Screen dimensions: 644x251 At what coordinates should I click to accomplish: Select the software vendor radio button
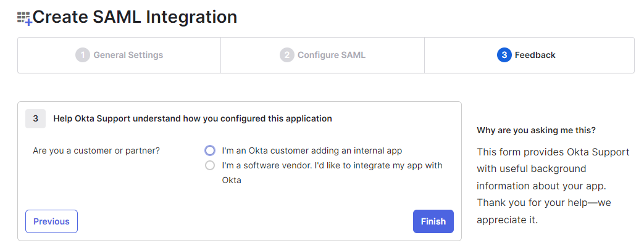(210, 166)
